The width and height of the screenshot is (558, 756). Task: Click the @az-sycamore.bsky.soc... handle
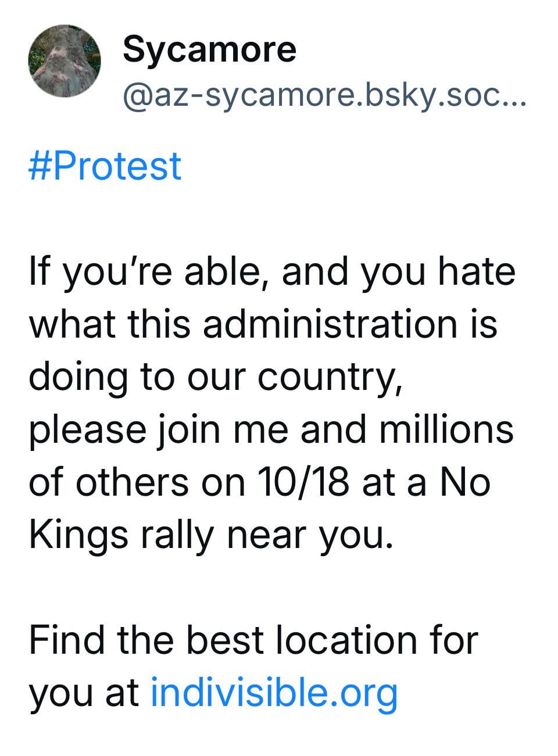(323, 96)
